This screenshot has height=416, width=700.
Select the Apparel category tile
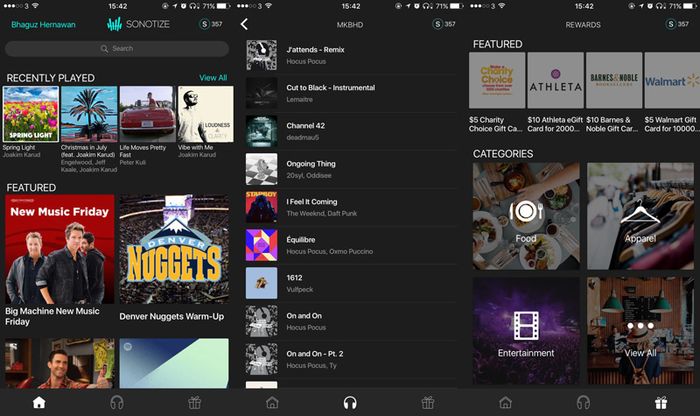click(x=640, y=216)
